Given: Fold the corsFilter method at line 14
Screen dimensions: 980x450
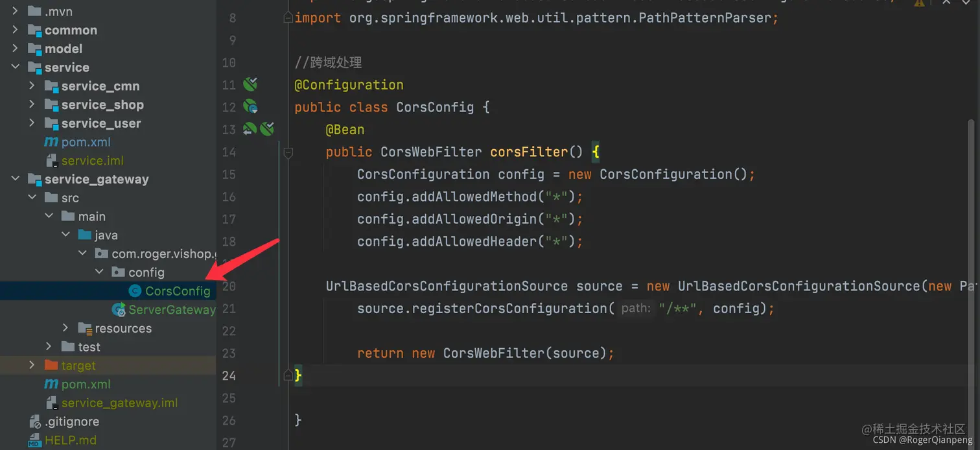Looking at the screenshot, I should (x=288, y=152).
